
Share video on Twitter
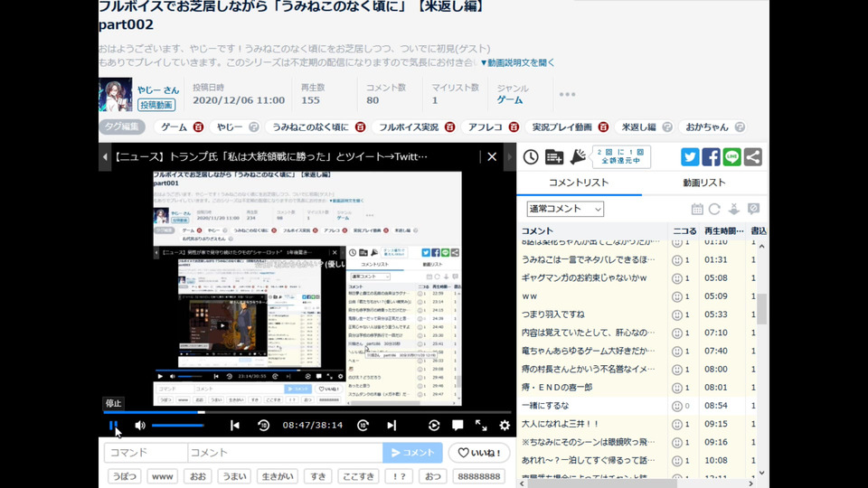coord(690,157)
